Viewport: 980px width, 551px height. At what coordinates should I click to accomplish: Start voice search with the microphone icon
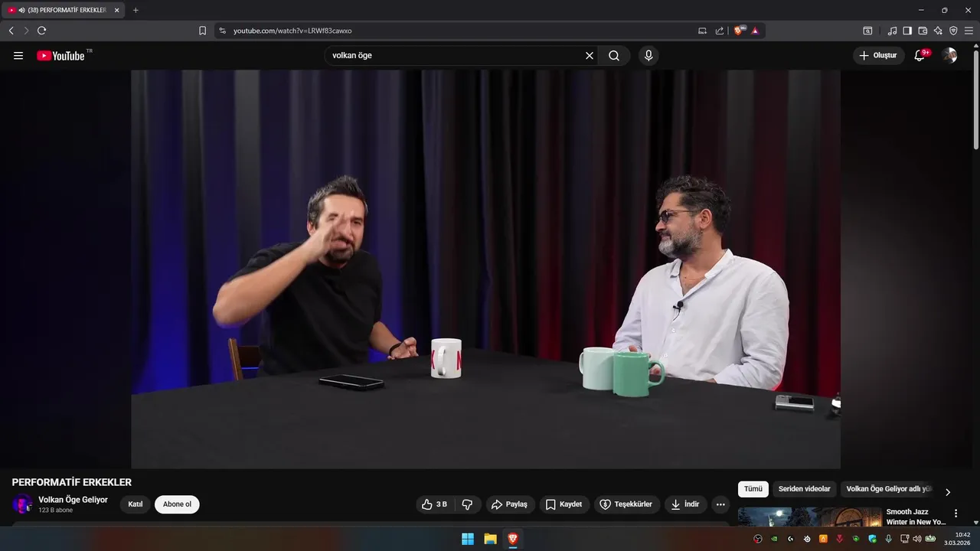[648, 56]
